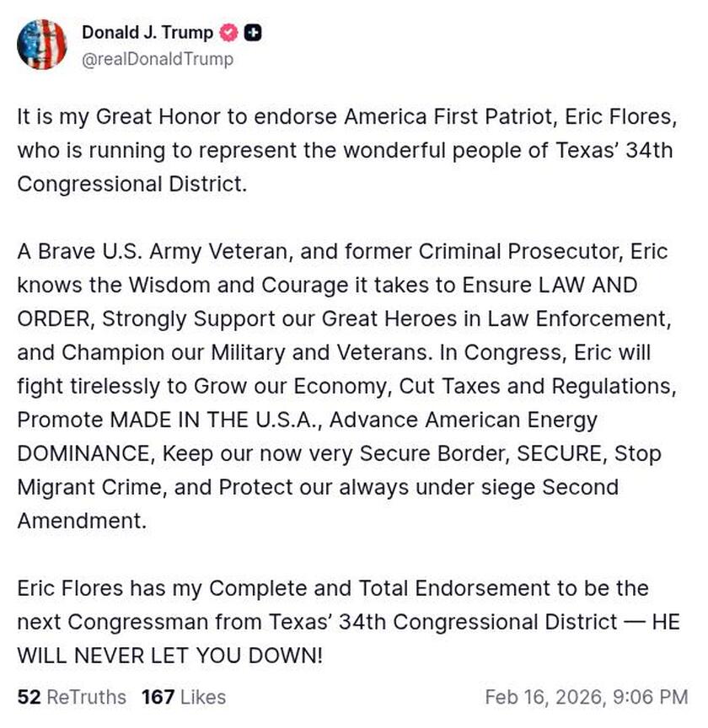
Task: Show the 167 Likes list
Action: pos(184,697)
